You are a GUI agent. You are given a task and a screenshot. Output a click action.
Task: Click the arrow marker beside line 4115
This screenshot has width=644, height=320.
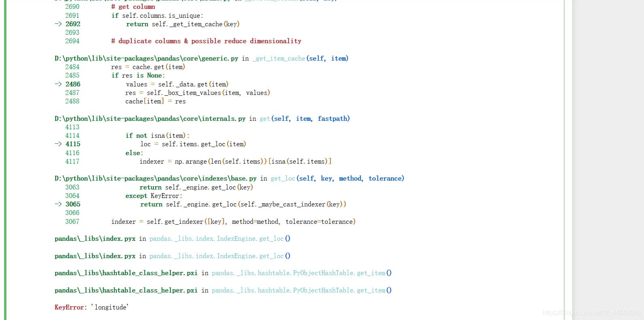[58, 144]
